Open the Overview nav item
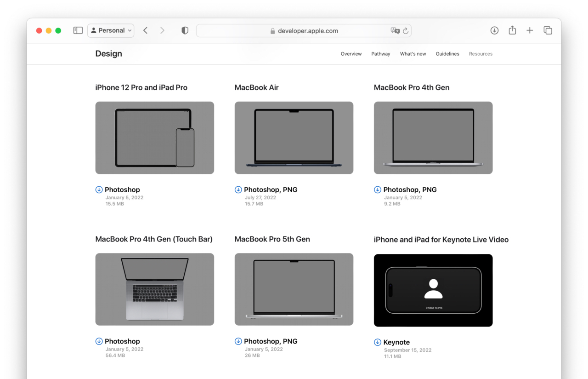This screenshot has width=588, height=379. (351, 54)
